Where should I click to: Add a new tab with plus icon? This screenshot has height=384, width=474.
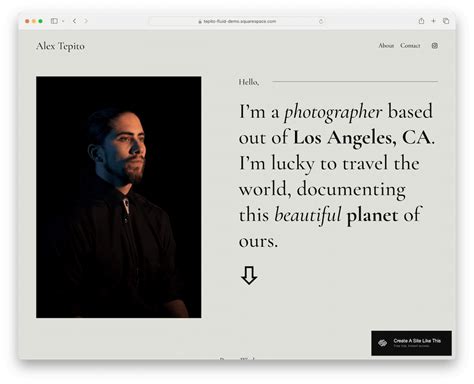point(433,21)
